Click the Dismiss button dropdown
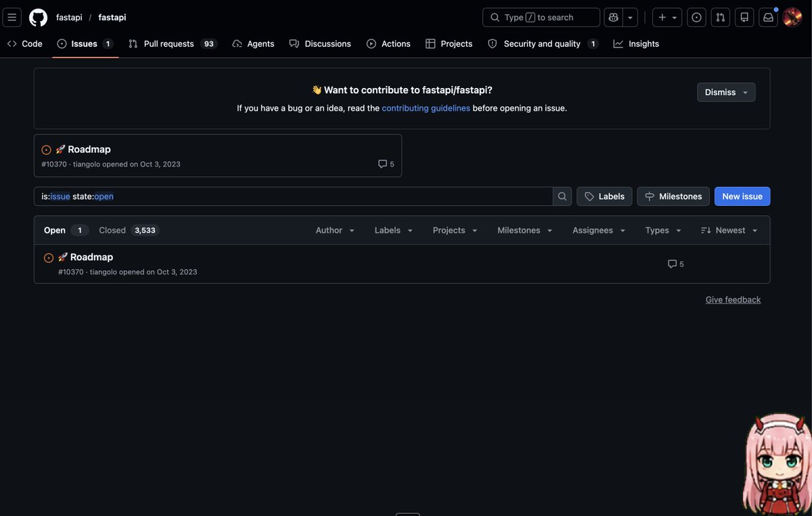The height and width of the screenshot is (516, 812). click(726, 92)
